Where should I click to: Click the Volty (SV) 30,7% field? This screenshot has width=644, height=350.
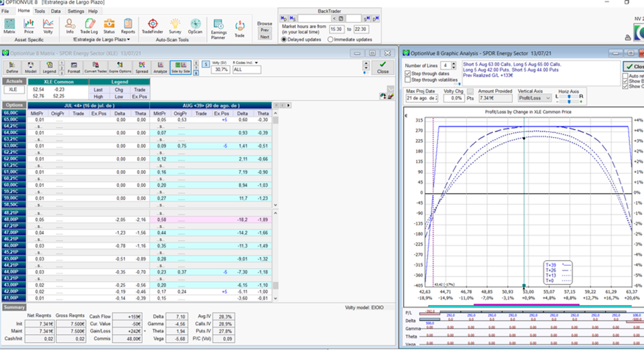tap(220, 69)
